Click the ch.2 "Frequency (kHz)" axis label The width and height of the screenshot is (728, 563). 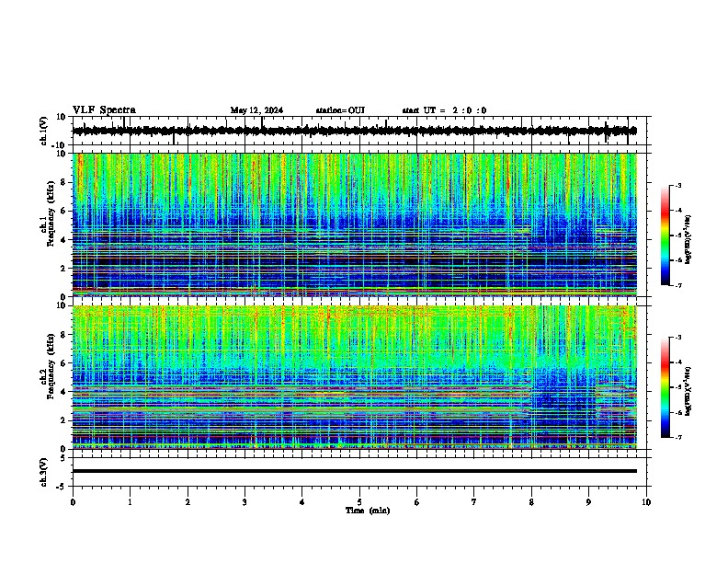[x=50, y=365]
